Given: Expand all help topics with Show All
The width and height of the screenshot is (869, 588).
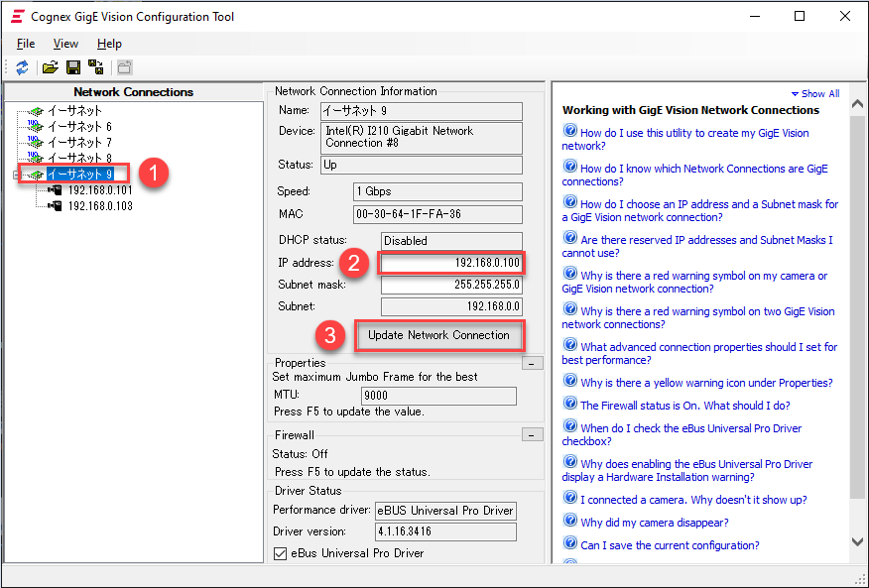Looking at the screenshot, I should [815, 93].
